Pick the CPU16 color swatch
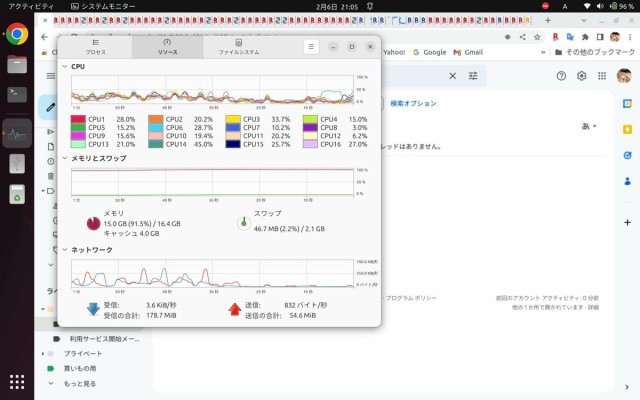The image size is (640, 400). tap(310, 144)
